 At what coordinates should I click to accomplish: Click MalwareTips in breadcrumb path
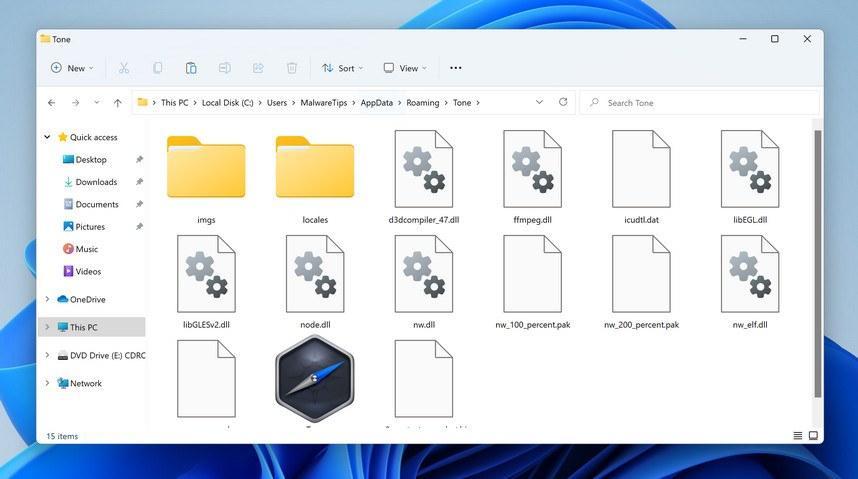click(x=324, y=102)
